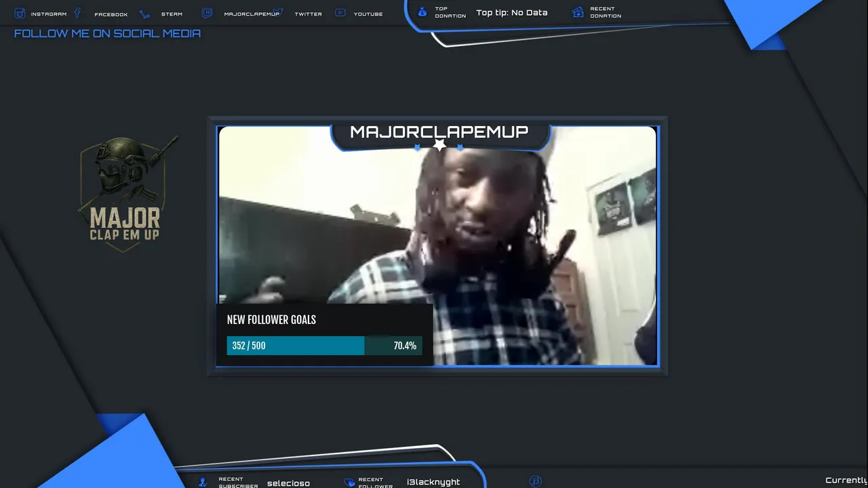868x488 pixels.
Task: Click the recent follower heart icon
Action: pyautogui.click(x=349, y=483)
